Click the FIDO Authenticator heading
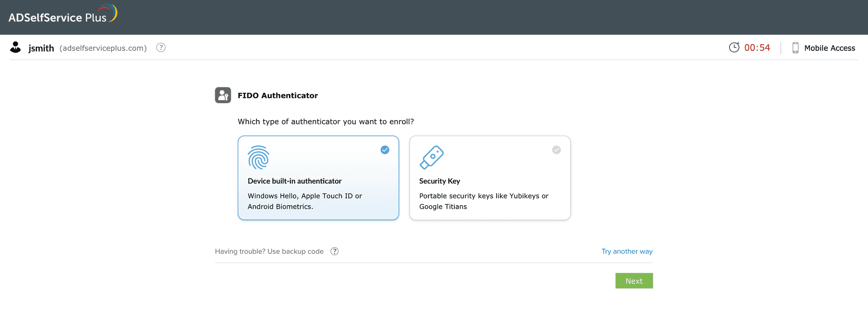 pyautogui.click(x=278, y=95)
